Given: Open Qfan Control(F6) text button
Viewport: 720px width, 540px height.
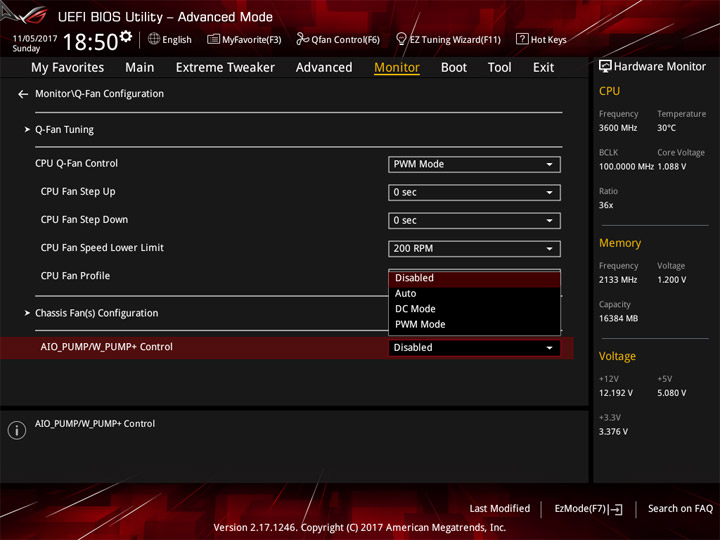Looking at the screenshot, I should tap(346, 40).
